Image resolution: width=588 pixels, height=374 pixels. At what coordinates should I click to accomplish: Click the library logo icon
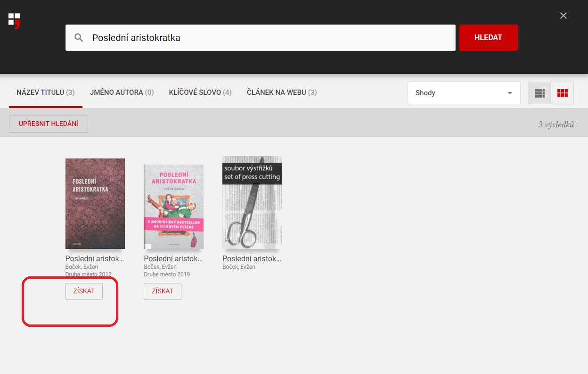point(14,20)
